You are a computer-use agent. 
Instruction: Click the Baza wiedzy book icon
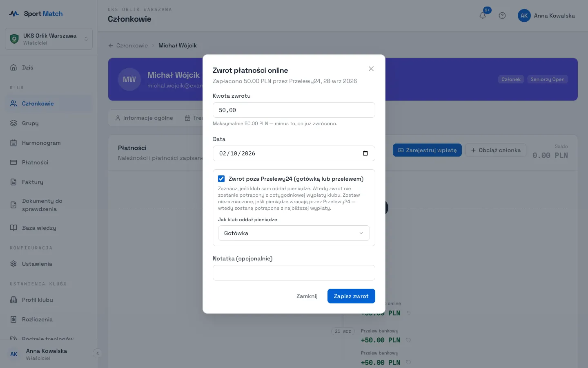point(13,228)
